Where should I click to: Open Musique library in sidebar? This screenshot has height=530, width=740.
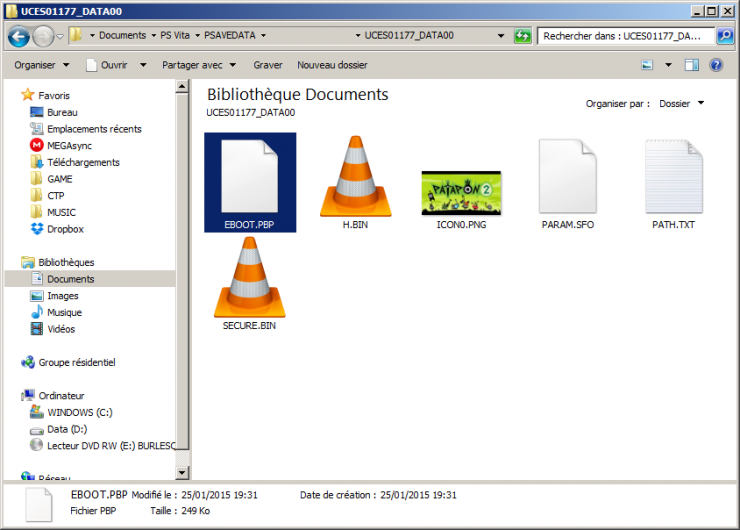56,312
